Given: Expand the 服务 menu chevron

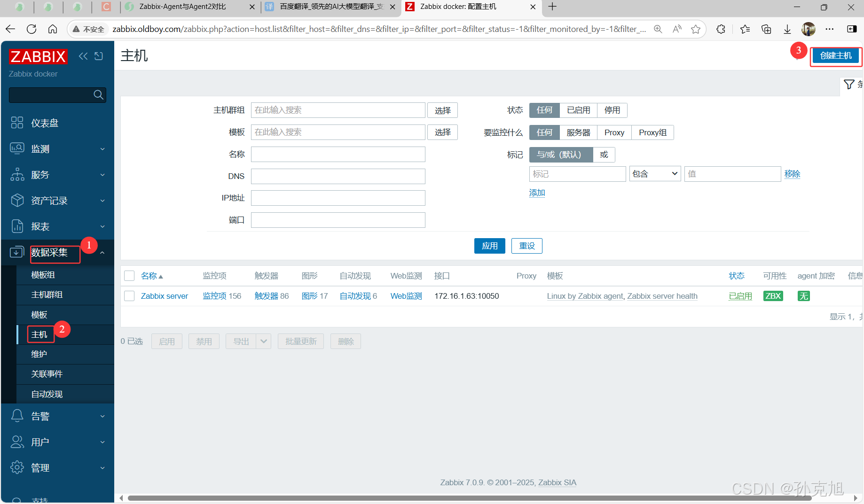Looking at the screenshot, I should (x=102, y=175).
